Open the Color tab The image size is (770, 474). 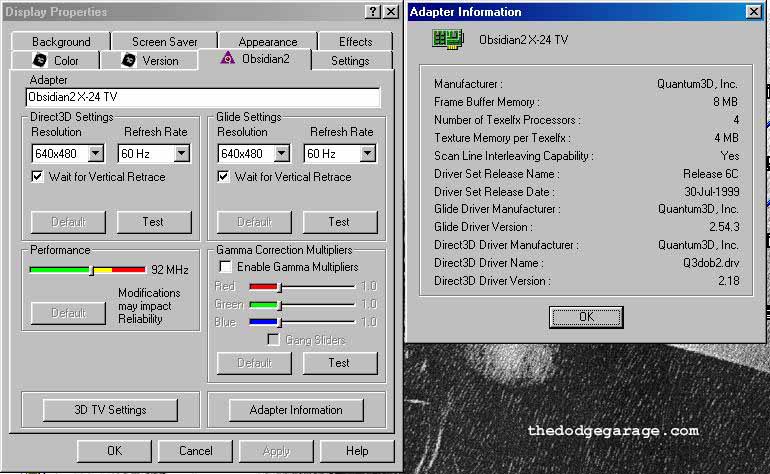tap(55, 60)
